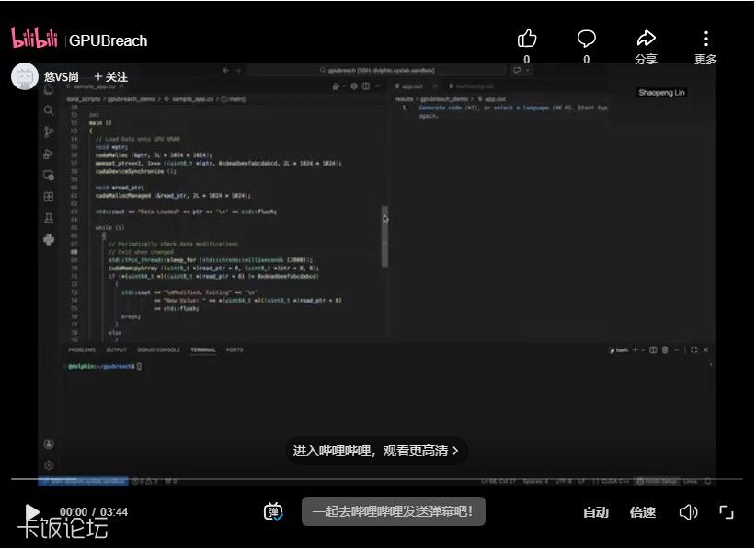Click 进入哔哩哔哩，观看更高清 link

(375, 451)
